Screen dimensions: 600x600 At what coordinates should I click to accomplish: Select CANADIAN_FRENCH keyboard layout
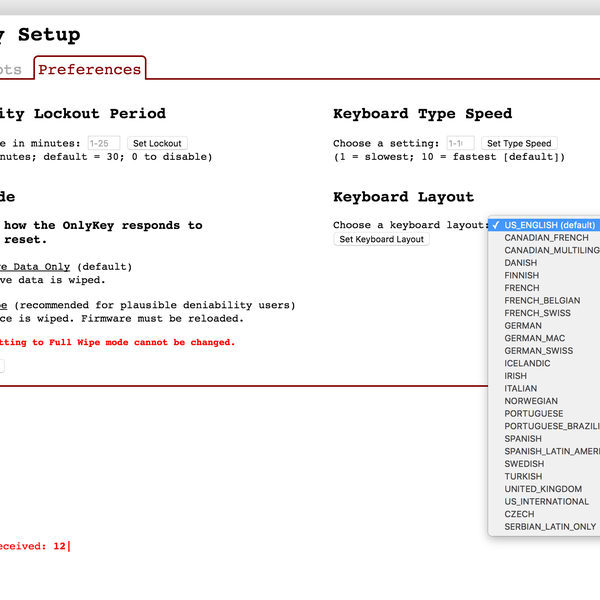[x=544, y=238]
